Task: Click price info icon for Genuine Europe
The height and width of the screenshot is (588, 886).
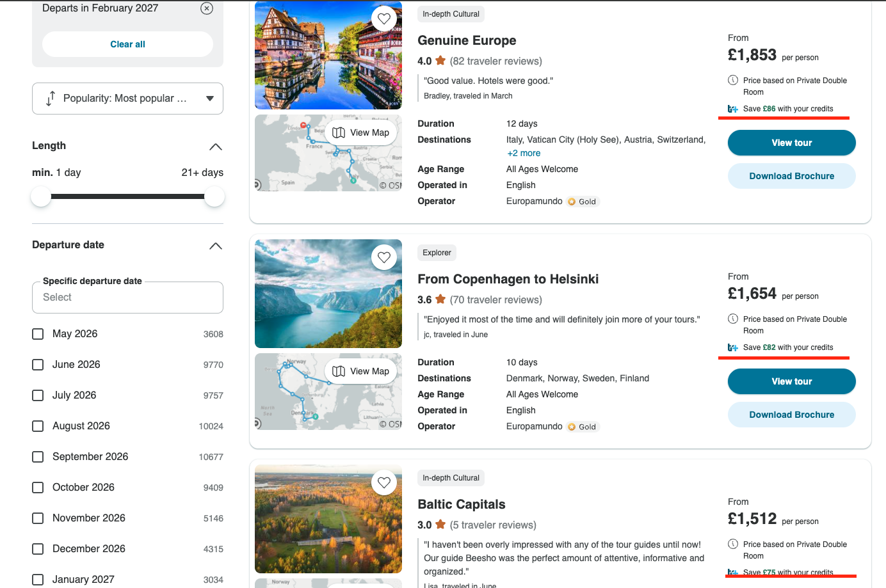Action: (x=733, y=80)
